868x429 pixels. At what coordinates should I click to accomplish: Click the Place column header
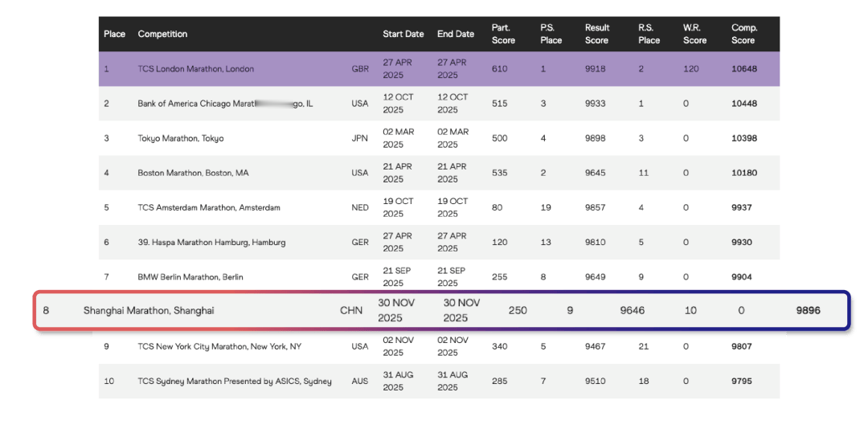(114, 35)
